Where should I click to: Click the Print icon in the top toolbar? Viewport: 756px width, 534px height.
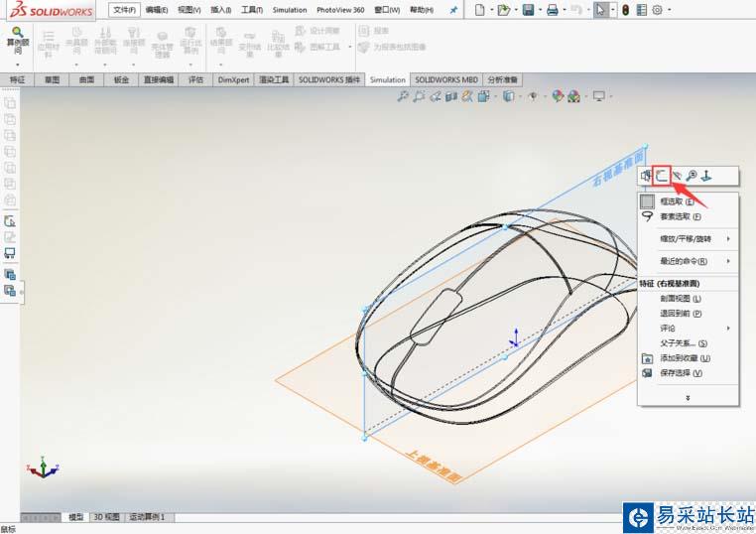point(553,10)
